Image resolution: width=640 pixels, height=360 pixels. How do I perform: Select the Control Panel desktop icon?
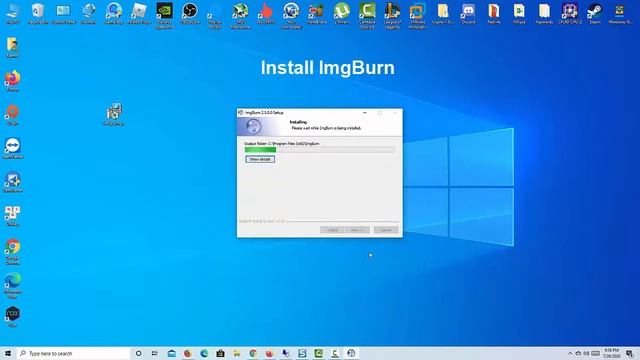click(63, 13)
